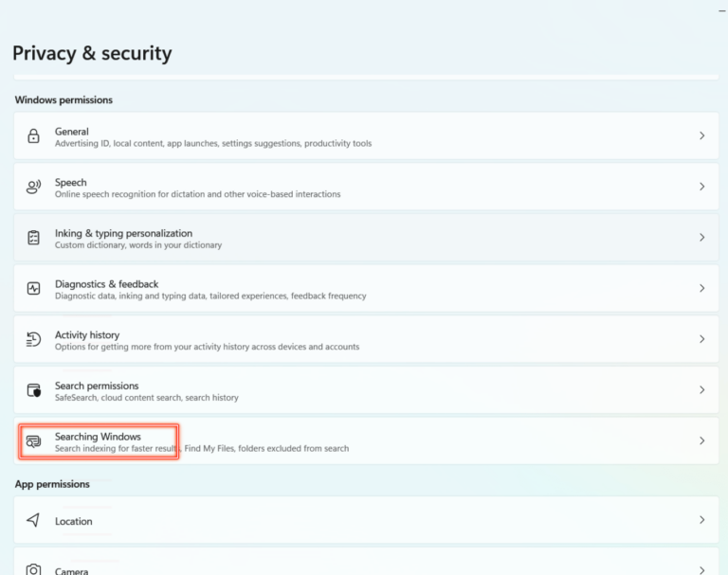Click the Searching Windows icon
Viewport: 728px width, 575px height.
click(34, 441)
